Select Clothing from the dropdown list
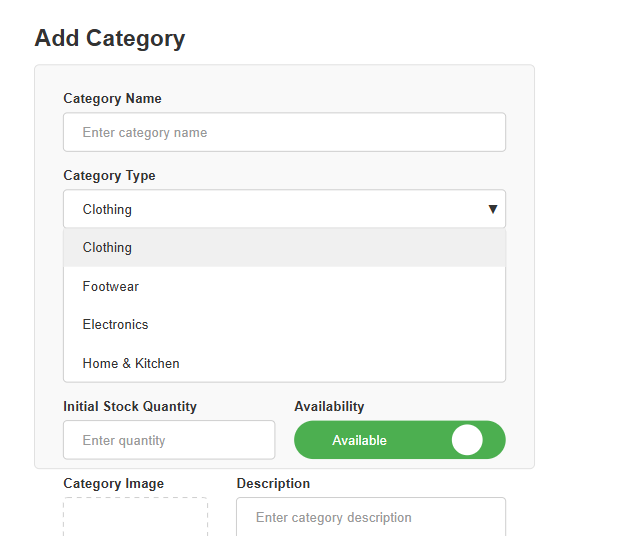Screen dimensions: 642x549 pyautogui.click(x=284, y=248)
